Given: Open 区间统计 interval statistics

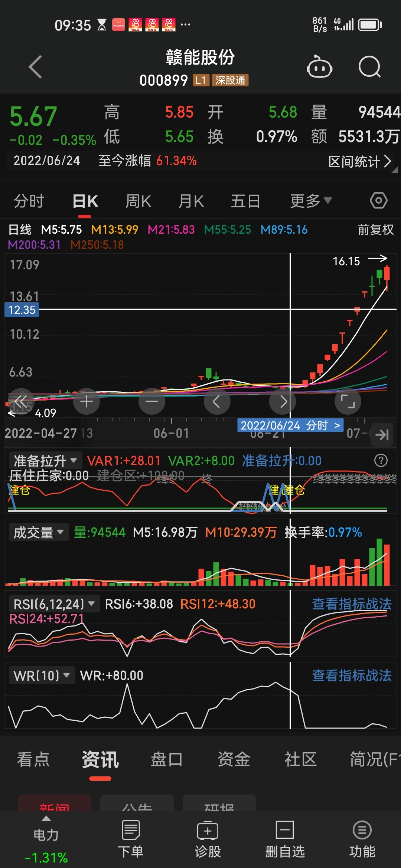Looking at the screenshot, I should coord(360,161).
